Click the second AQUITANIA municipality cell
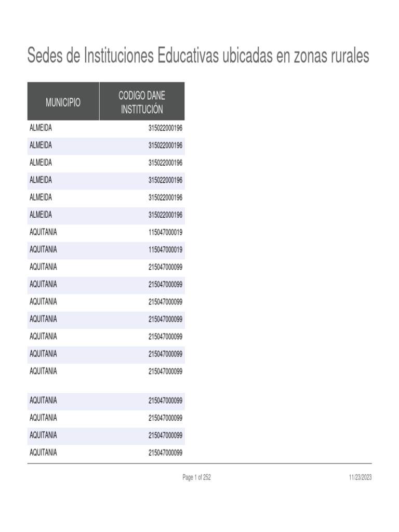Image resolution: width=399 pixels, height=532 pixels. pos(44,249)
